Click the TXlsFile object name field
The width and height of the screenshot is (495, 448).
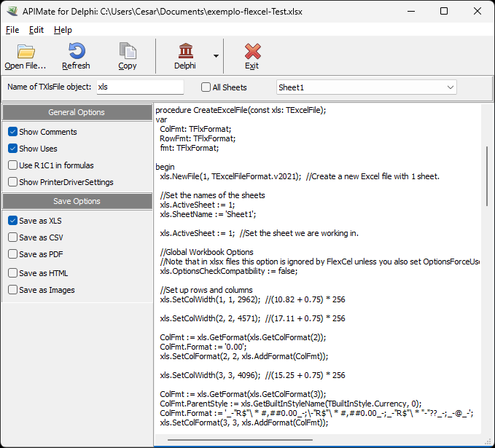pyautogui.click(x=140, y=87)
